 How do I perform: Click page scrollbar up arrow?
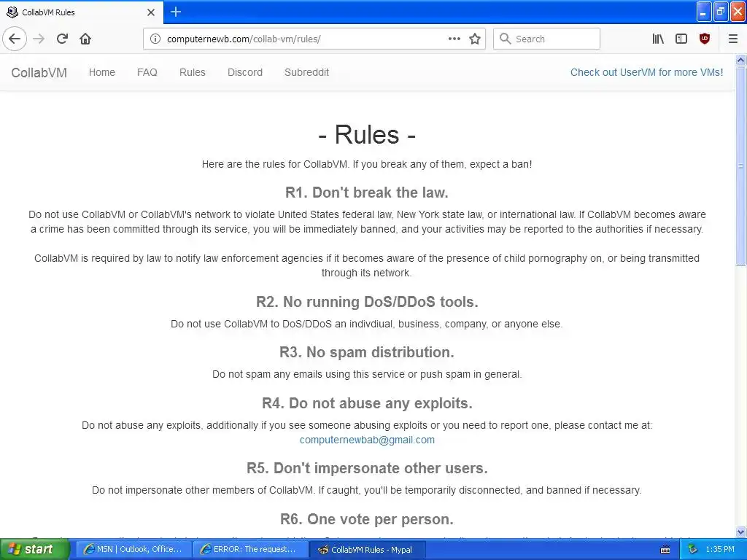point(740,60)
